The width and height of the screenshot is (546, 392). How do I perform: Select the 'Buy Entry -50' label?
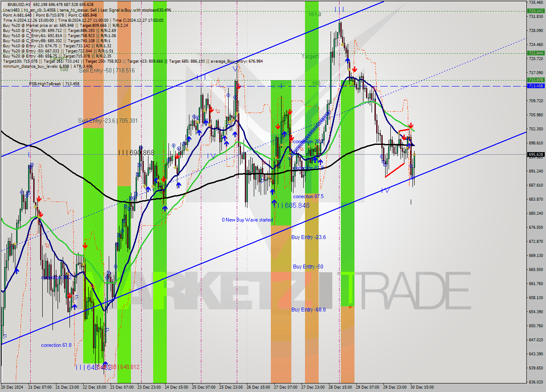pyautogui.click(x=308, y=266)
